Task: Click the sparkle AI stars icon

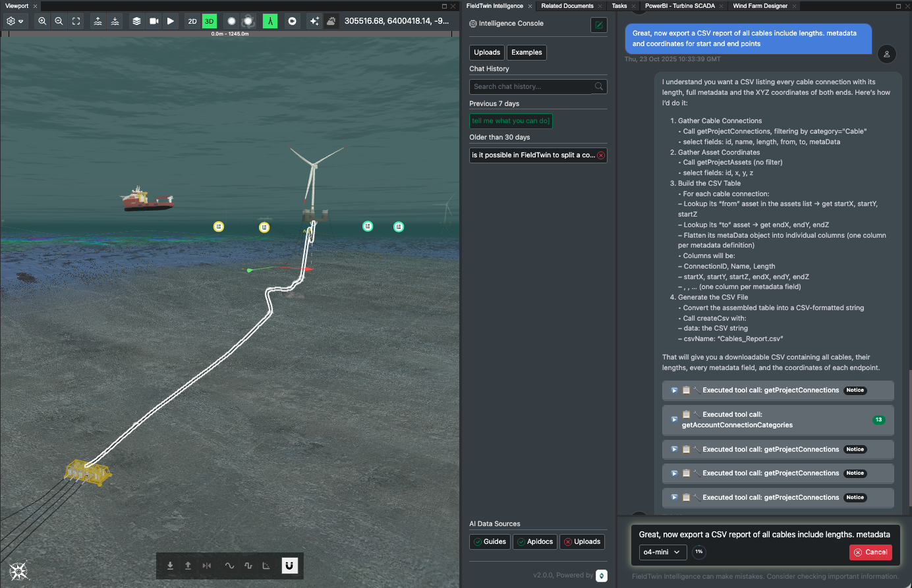Action: (x=314, y=21)
